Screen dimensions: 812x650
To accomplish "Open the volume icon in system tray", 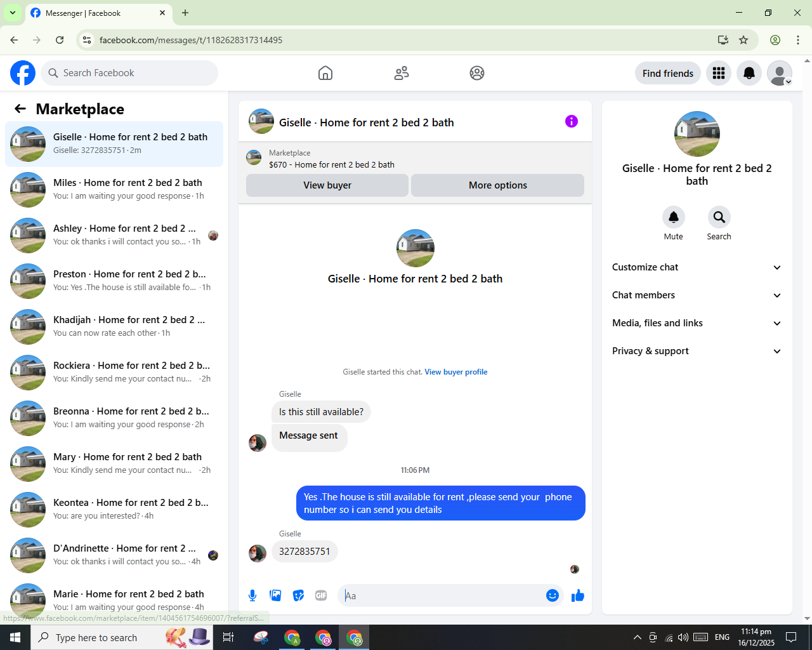I will click(x=683, y=637).
